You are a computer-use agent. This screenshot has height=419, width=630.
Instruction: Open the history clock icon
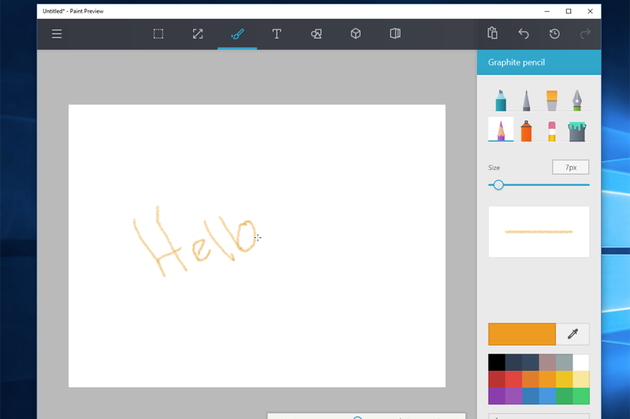(554, 34)
